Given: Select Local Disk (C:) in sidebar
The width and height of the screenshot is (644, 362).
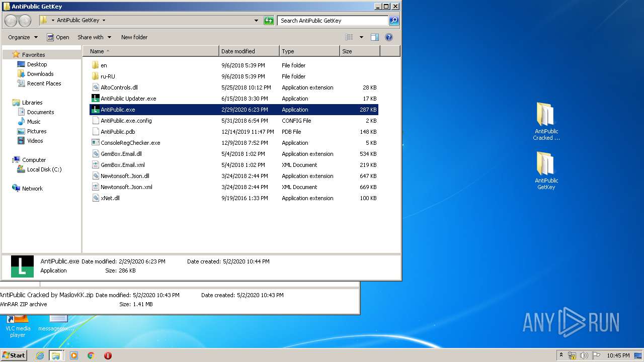Looking at the screenshot, I should tap(39, 169).
